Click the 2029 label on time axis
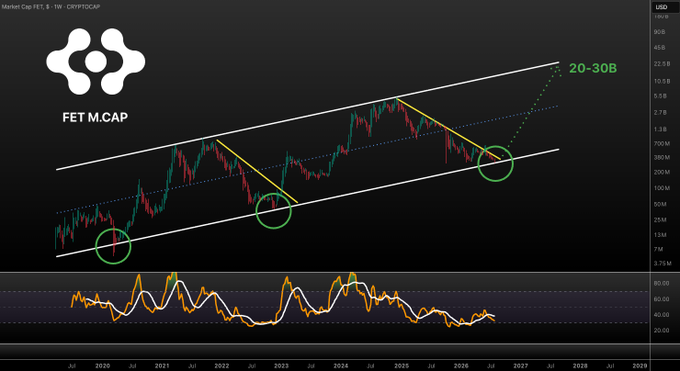The image size is (680, 371). tap(640, 366)
